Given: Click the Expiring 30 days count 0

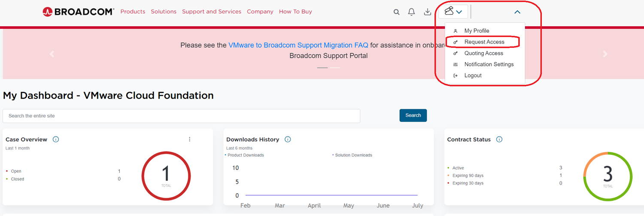Looking at the screenshot, I should 561,183.
